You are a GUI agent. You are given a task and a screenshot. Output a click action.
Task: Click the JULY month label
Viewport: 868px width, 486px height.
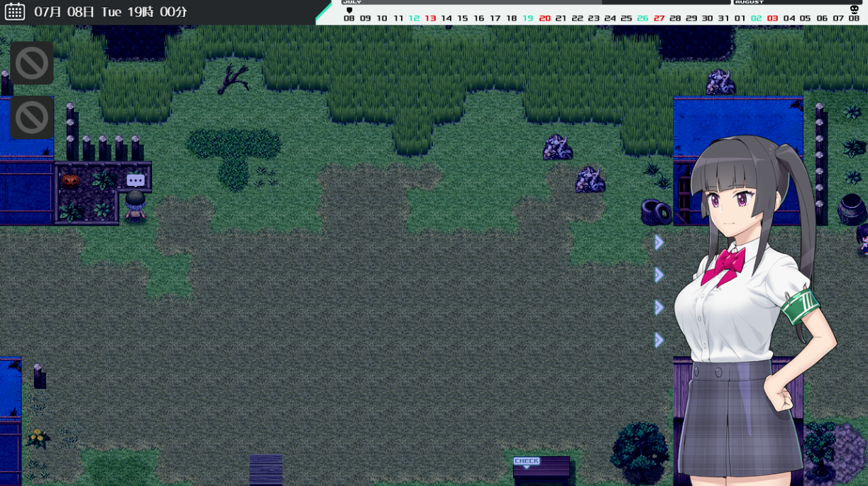coord(352,2)
